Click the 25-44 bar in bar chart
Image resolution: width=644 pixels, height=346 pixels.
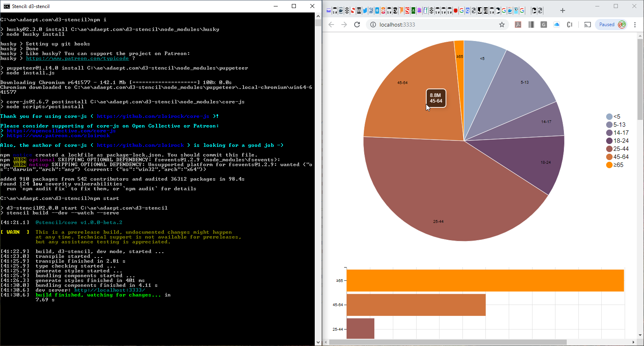pyautogui.click(x=360, y=329)
